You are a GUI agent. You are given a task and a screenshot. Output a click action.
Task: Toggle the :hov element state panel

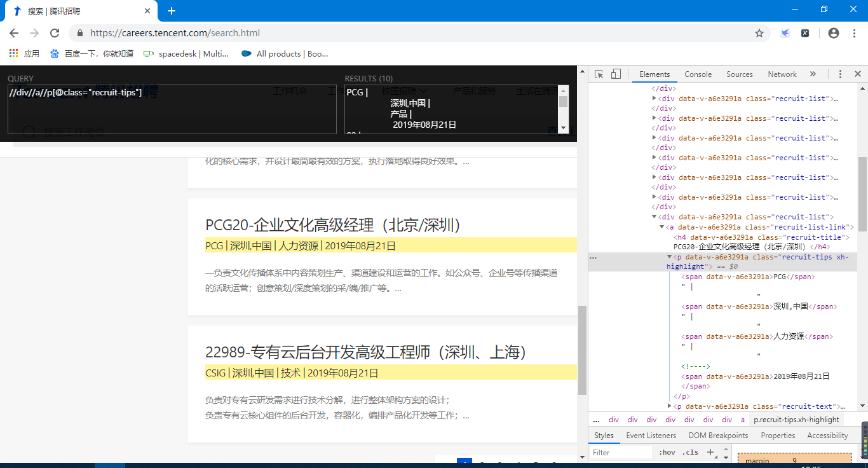click(667, 453)
